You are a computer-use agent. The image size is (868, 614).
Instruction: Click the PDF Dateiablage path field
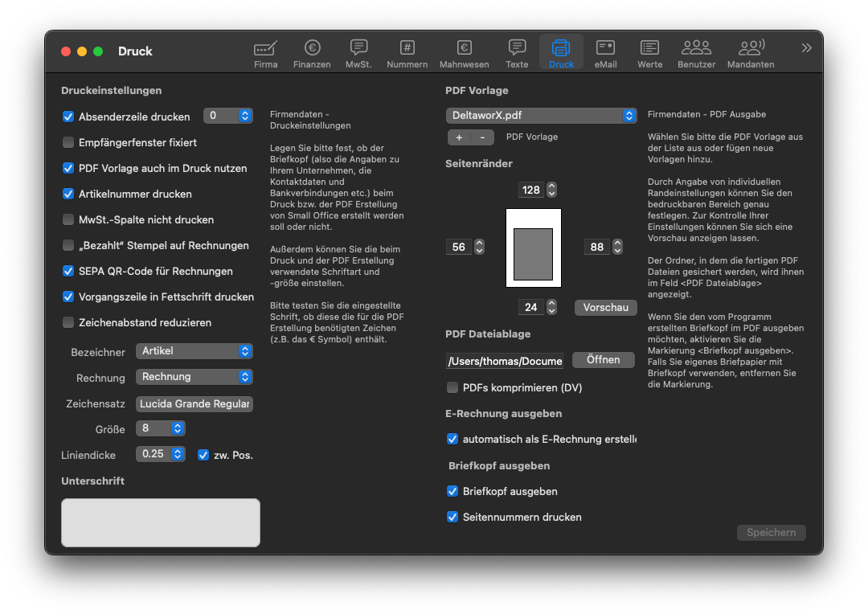(x=505, y=361)
